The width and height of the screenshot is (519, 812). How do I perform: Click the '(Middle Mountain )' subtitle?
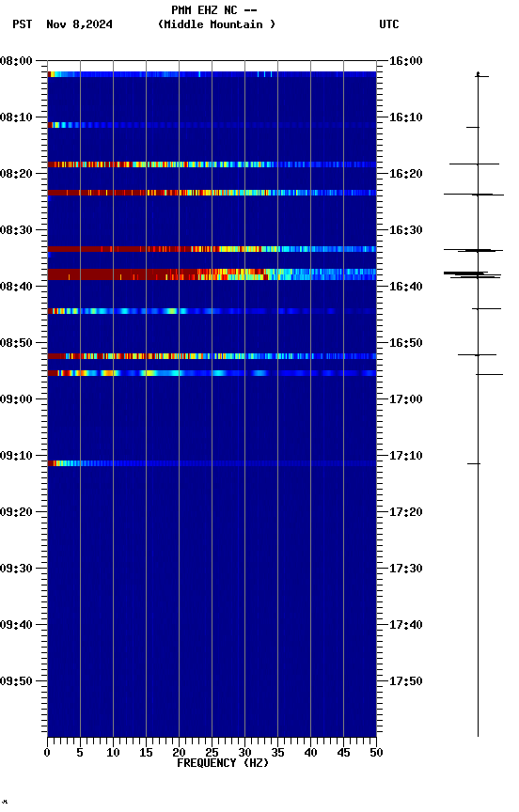[x=216, y=24]
